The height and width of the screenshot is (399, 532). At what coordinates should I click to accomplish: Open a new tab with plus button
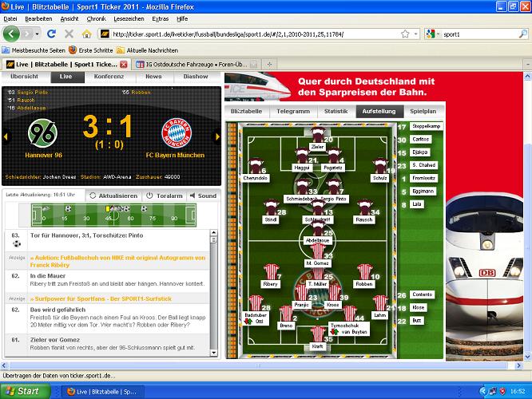[x=269, y=64]
